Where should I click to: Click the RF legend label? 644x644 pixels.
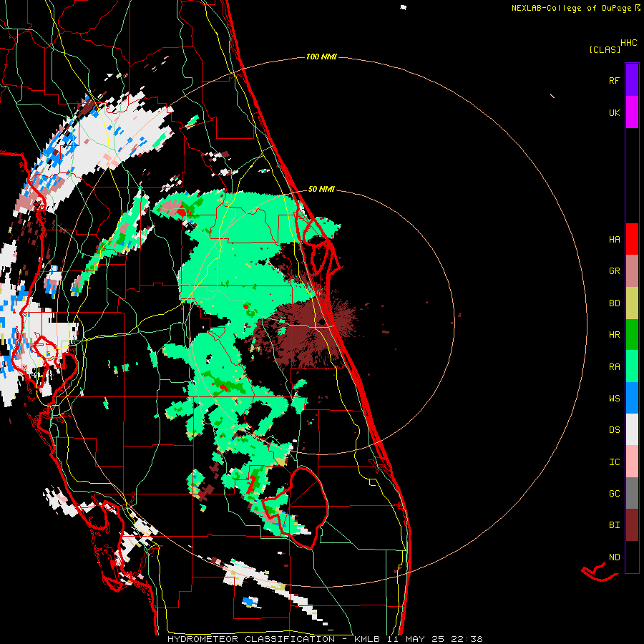614,81
